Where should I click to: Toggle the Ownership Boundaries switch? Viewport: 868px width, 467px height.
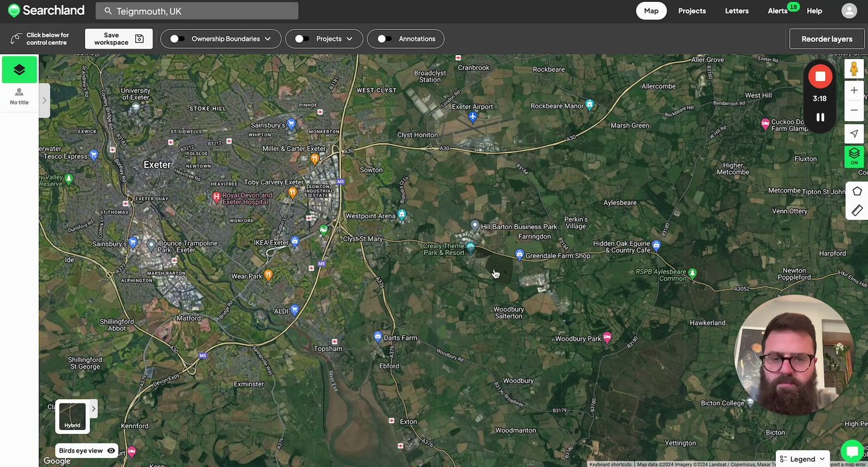coord(177,39)
